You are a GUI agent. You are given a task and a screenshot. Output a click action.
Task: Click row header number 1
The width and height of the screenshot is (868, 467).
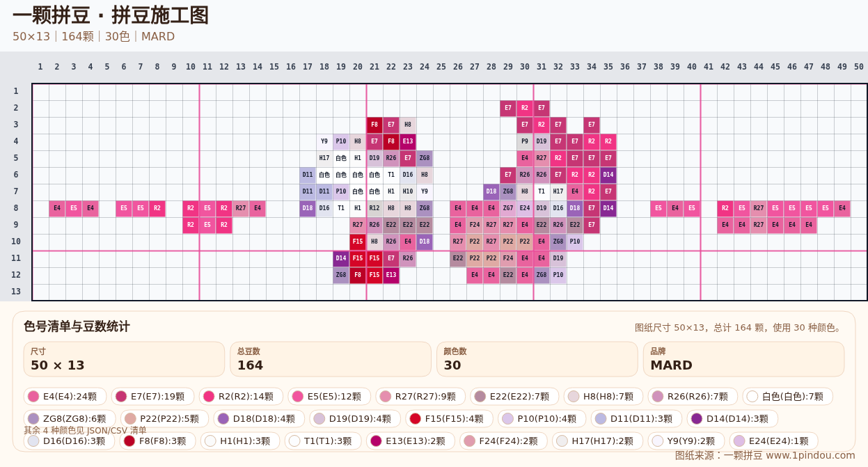coord(16,91)
